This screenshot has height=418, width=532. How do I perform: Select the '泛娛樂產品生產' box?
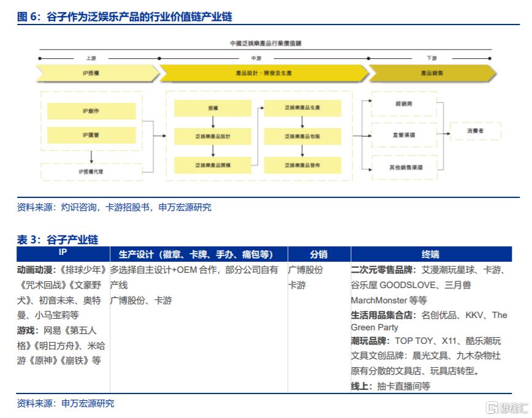tap(302, 108)
